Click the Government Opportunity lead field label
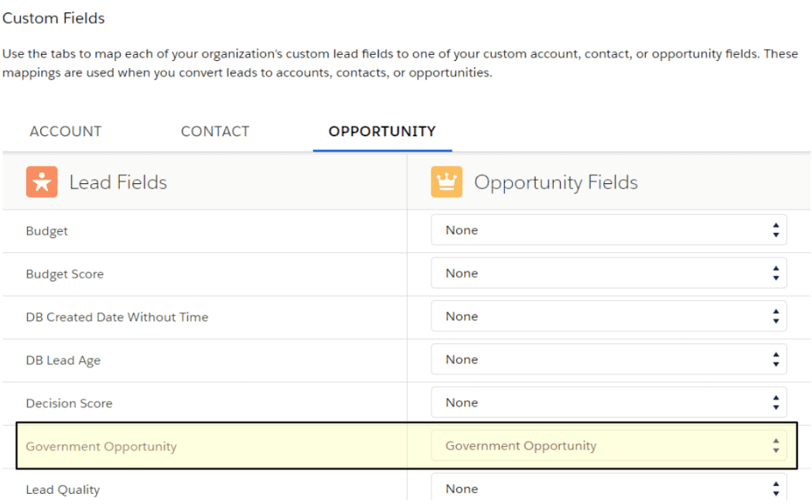 pyautogui.click(x=101, y=447)
